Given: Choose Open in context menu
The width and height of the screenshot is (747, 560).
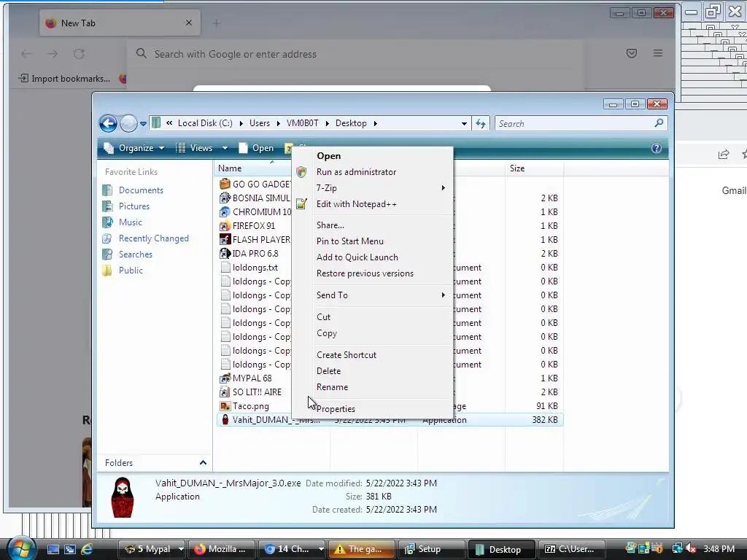Looking at the screenshot, I should pos(329,156).
